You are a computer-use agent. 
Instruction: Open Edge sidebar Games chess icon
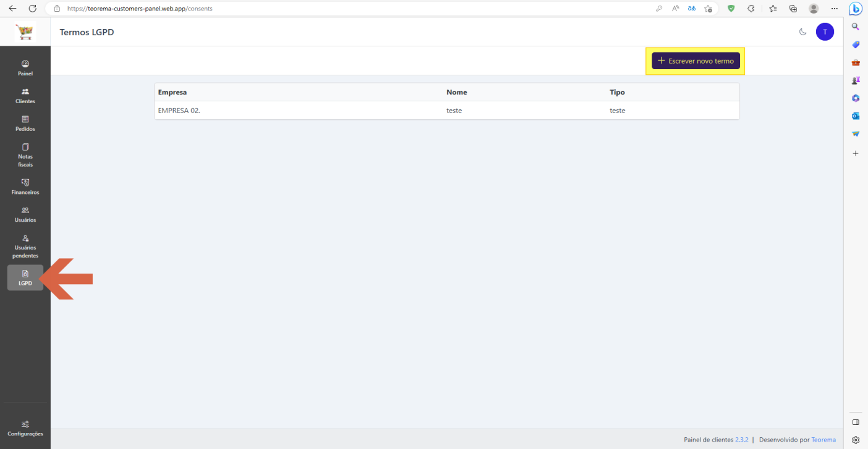[856, 80]
